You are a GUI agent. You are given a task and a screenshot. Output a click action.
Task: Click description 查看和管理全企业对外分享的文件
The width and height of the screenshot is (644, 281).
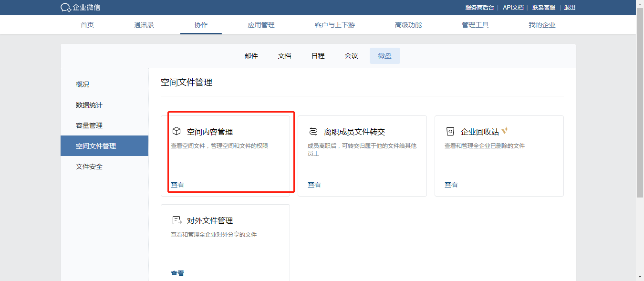point(214,235)
